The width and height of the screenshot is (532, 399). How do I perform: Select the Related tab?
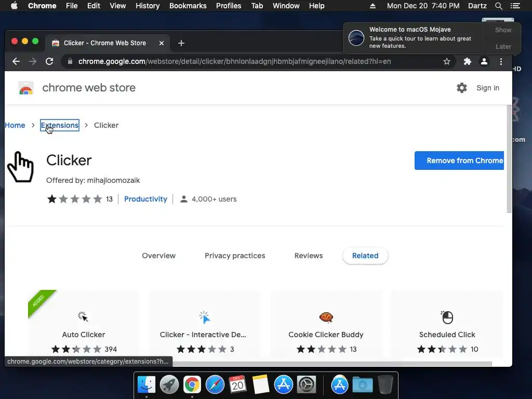pos(365,256)
